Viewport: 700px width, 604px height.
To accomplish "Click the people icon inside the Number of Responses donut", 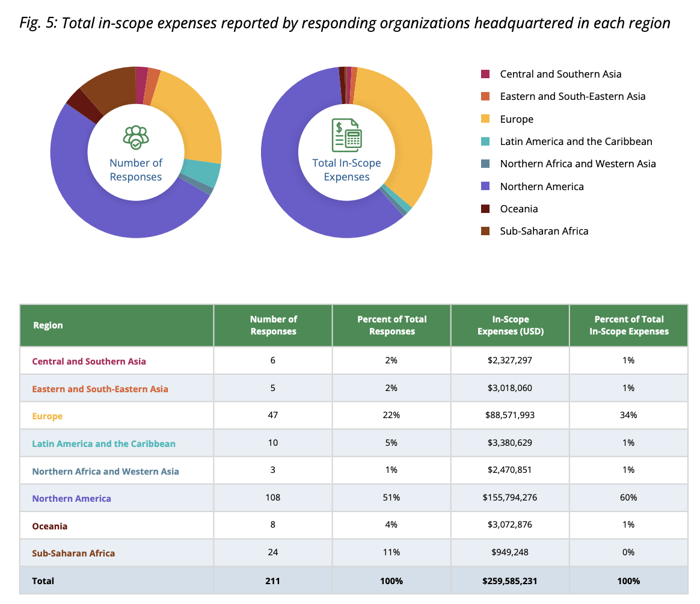I will point(135,137).
